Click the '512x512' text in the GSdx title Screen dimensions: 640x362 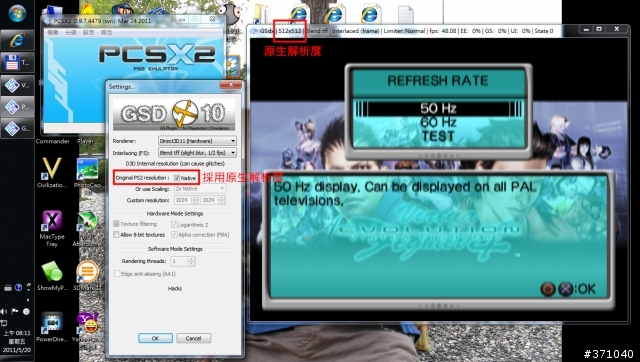click(290, 31)
